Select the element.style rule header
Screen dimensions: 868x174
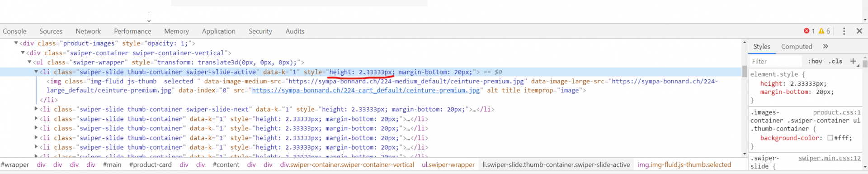[x=778, y=74]
